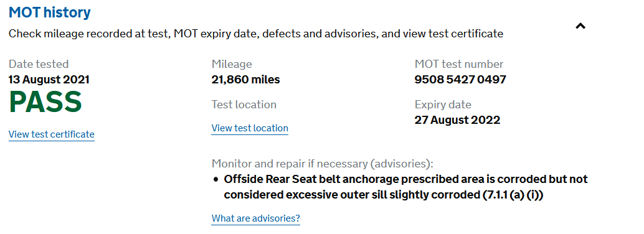The height and width of the screenshot is (234, 644).
Task: Collapse the MOT history section chevron
Action: tap(580, 26)
